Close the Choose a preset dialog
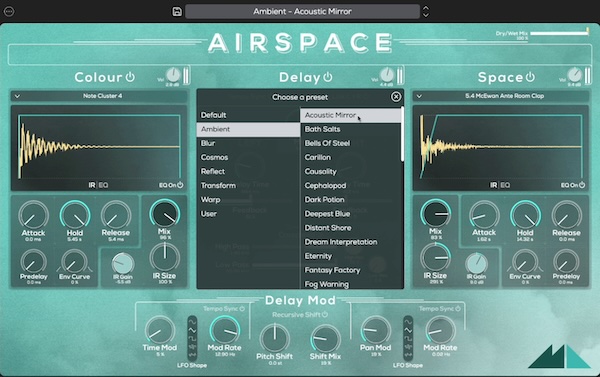The image size is (600, 377). (x=396, y=96)
